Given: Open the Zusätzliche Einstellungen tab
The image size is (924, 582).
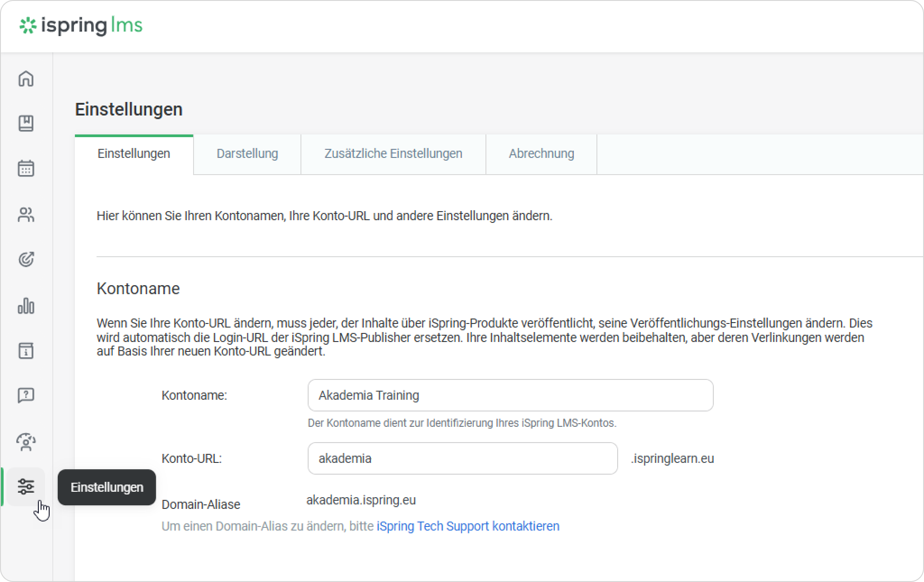Looking at the screenshot, I should pos(393,154).
